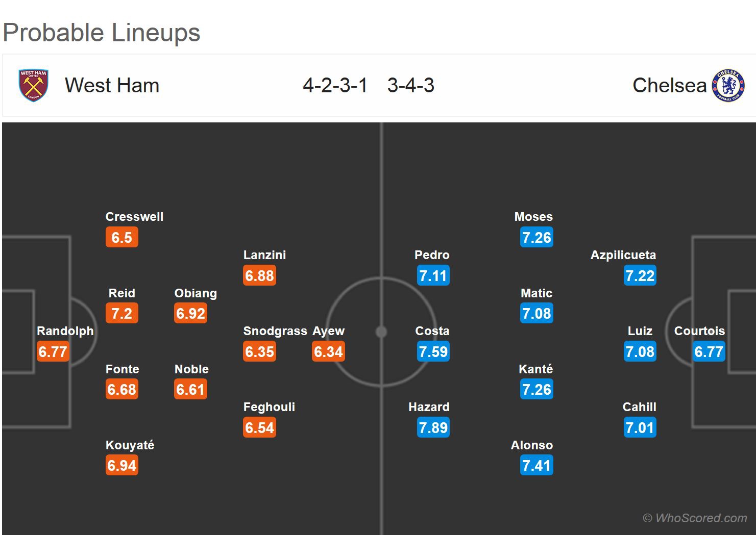
Task: Select the 4-2-3-1 formation text
Action: click(x=335, y=85)
